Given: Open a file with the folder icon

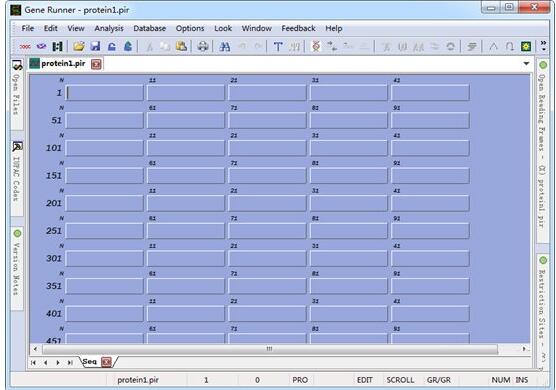Looking at the screenshot, I should (x=79, y=46).
